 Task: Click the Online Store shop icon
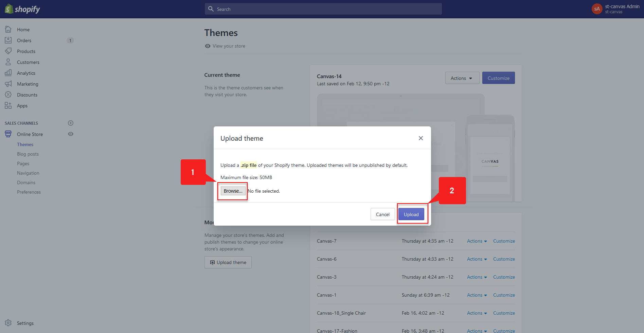[8, 134]
